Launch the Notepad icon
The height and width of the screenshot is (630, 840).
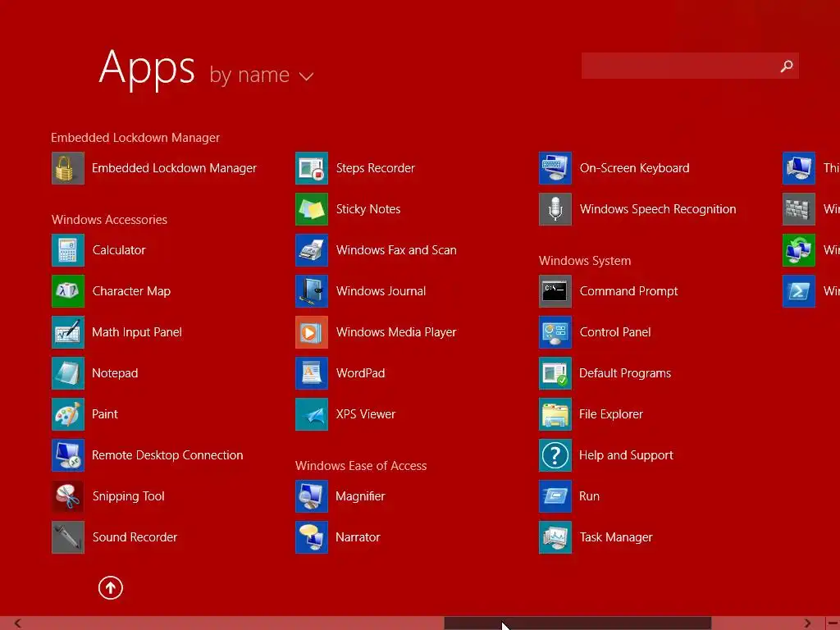pyautogui.click(x=68, y=373)
